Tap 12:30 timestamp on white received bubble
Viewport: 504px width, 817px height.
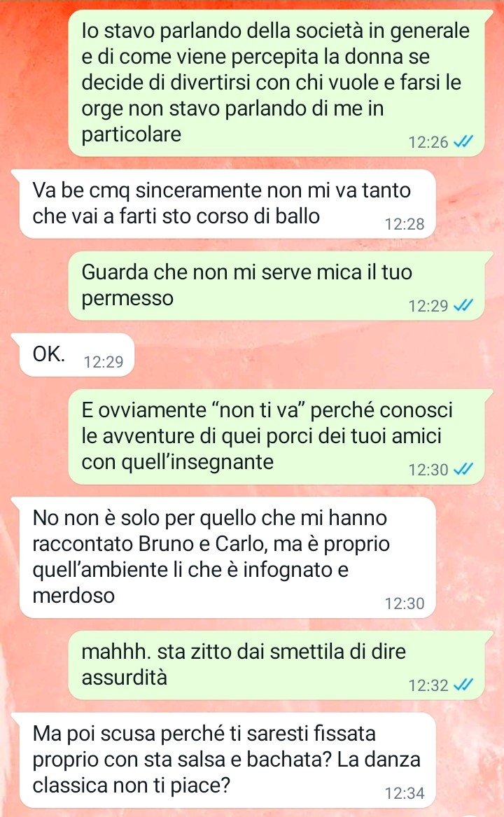[x=405, y=603]
